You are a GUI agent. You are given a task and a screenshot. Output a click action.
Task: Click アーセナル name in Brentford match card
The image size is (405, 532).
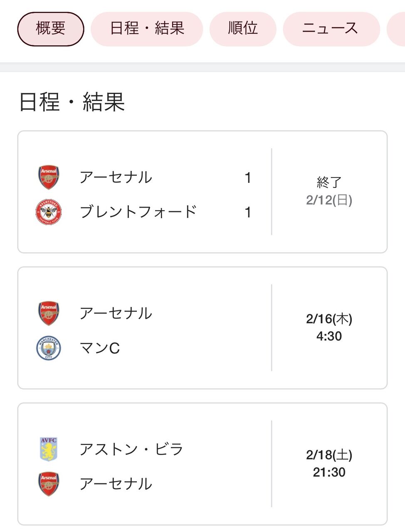(x=116, y=177)
